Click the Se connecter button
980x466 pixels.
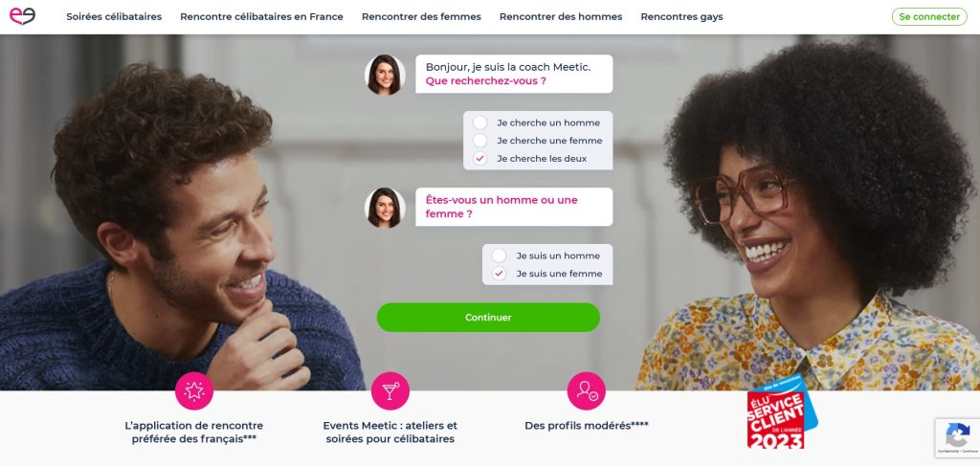click(x=929, y=17)
